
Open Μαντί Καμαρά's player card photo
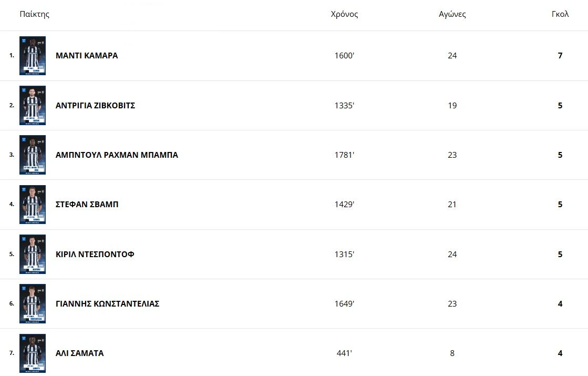33,56
